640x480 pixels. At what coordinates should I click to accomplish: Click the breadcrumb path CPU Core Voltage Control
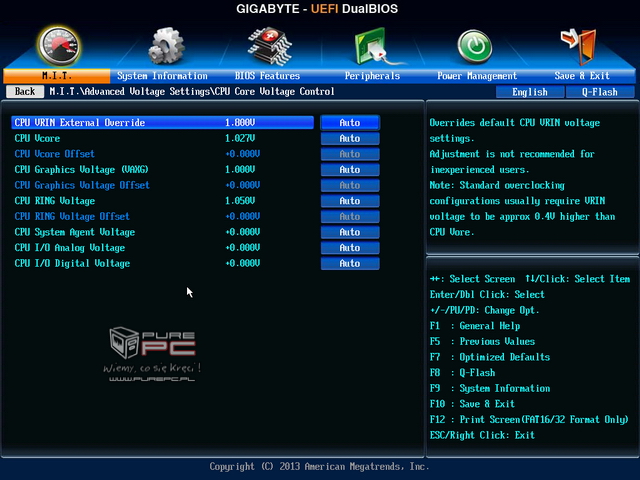point(274,91)
